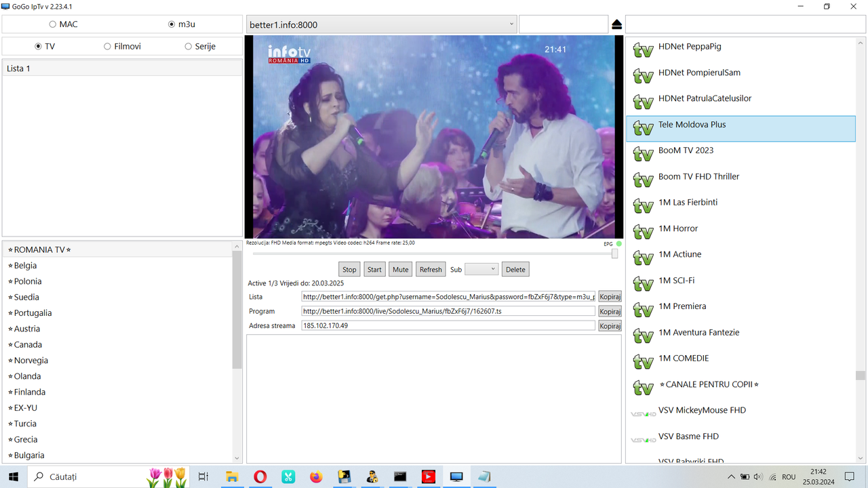Click the category list scrollbar thumb
Screen dimensions: 868x488
[x=237, y=309]
